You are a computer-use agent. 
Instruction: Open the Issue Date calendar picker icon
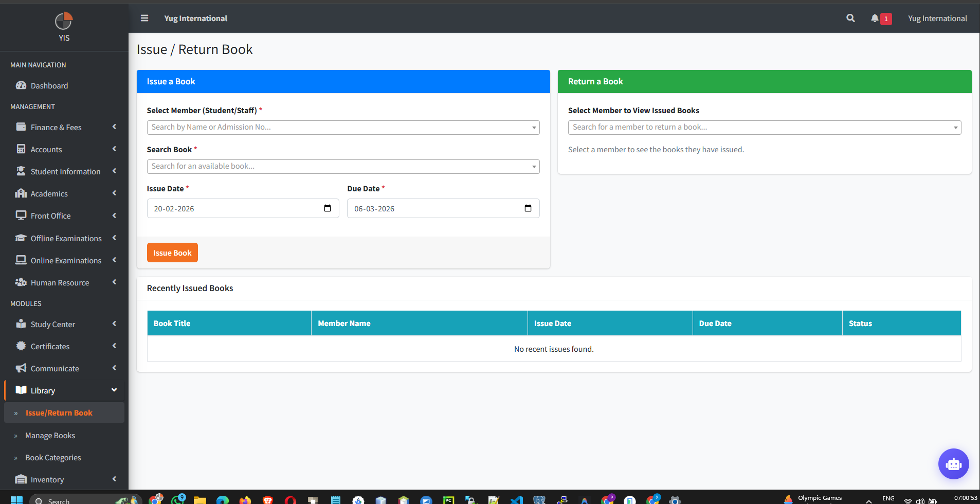(327, 208)
